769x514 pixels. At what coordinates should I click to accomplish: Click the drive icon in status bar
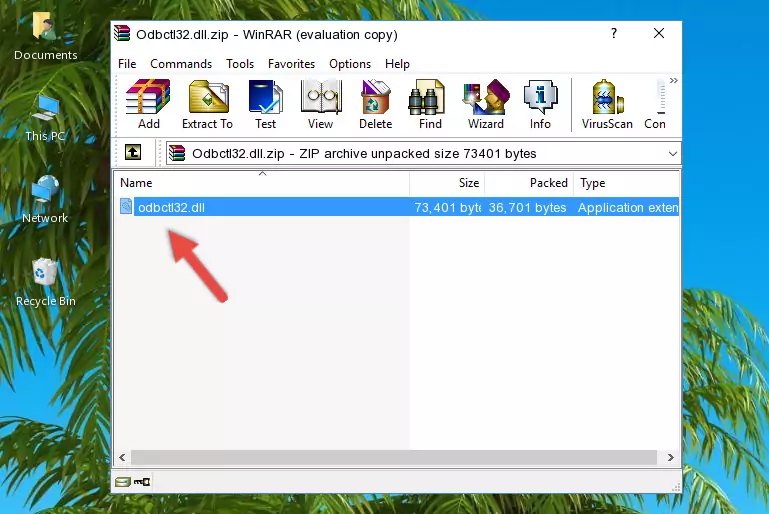[x=123, y=482]
